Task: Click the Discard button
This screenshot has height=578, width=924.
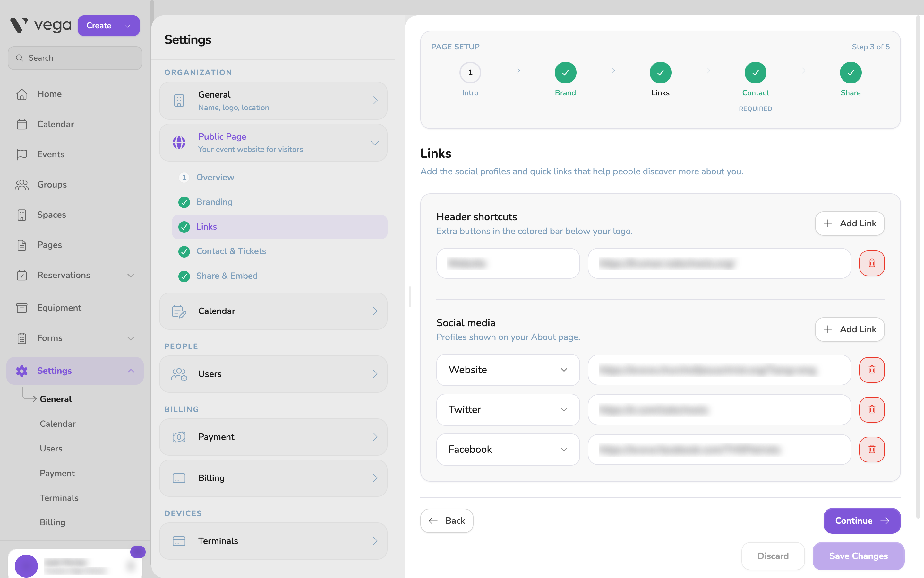Action: 773,556
